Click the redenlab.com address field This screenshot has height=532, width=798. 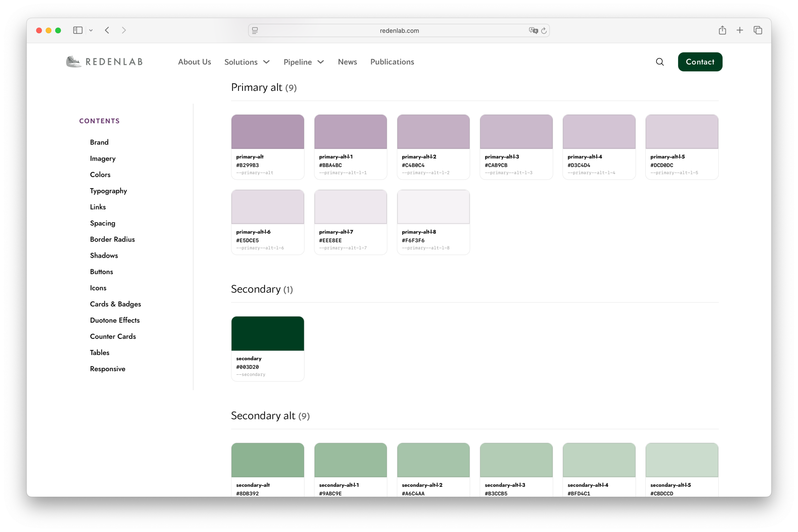click(x=399, y=31)
